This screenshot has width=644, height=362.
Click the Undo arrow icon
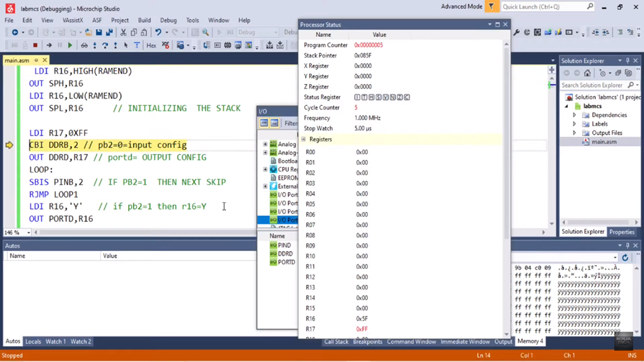pos(158,32)
